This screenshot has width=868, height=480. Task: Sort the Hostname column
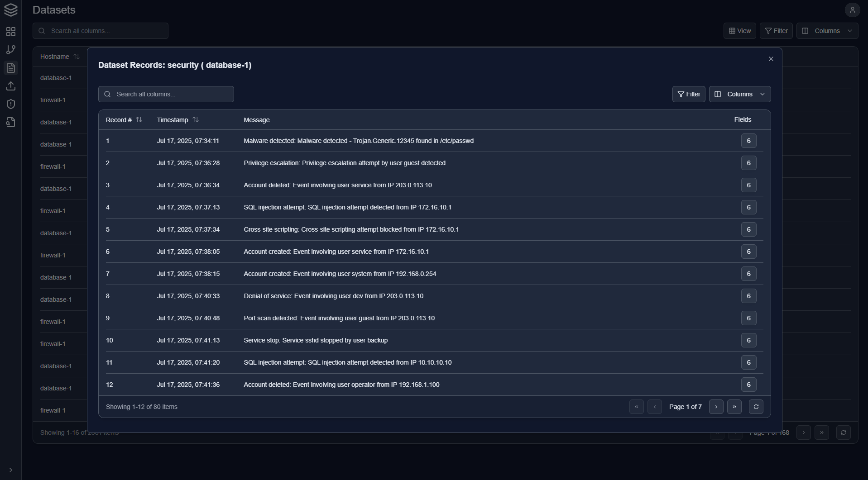coord(77,57)
